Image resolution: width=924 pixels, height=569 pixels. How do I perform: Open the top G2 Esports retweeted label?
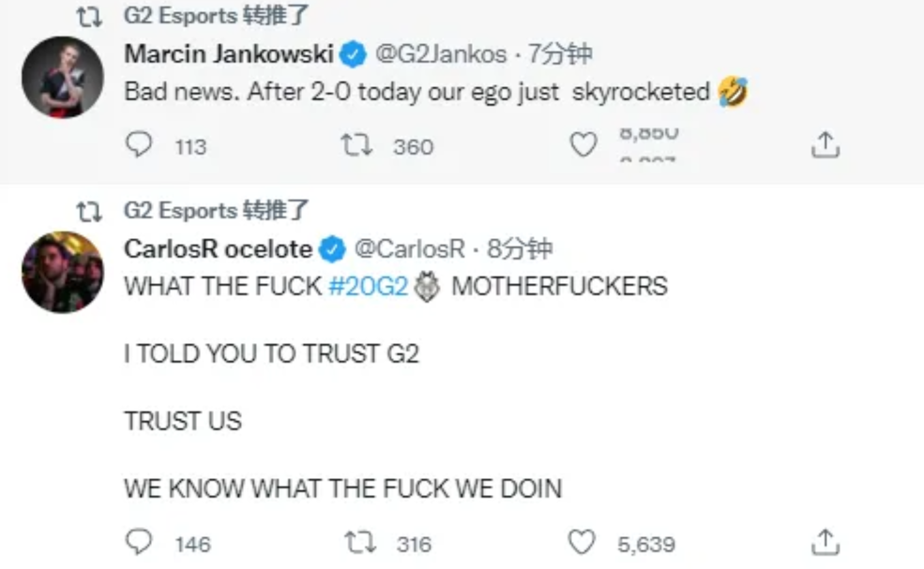[216, 15]
